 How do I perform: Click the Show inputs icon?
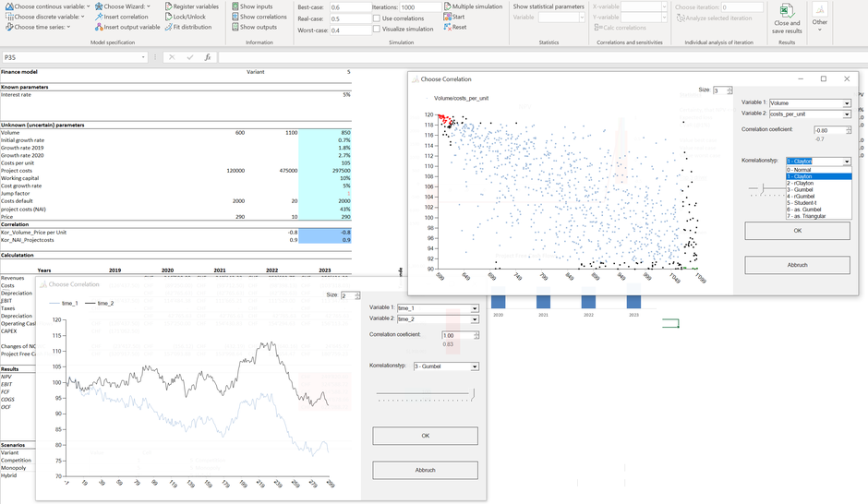click(235, 6)
